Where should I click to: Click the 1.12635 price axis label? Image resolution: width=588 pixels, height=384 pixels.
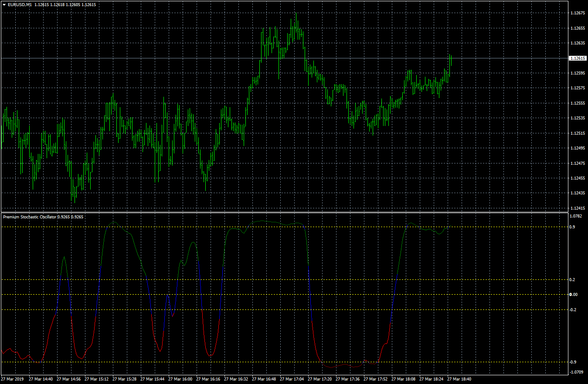[x=578, y=43]
